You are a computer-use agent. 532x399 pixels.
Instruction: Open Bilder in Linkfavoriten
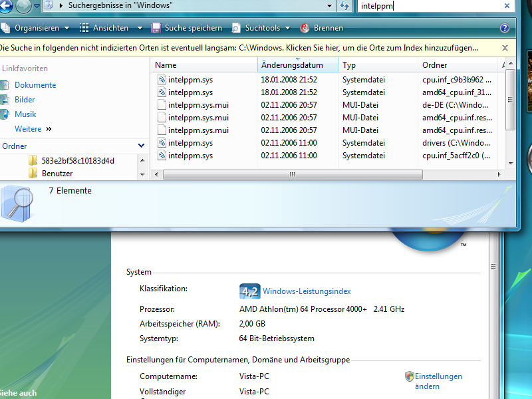[25, 99]
